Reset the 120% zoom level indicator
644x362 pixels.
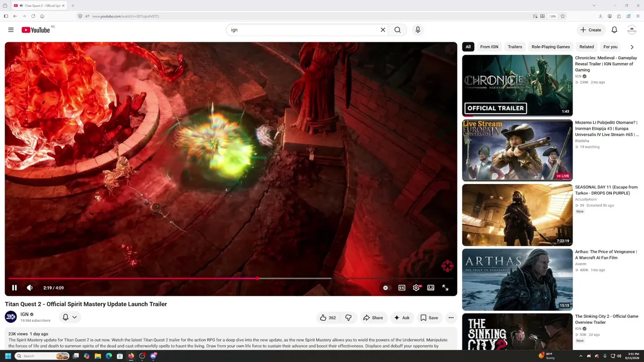[552, 16]
